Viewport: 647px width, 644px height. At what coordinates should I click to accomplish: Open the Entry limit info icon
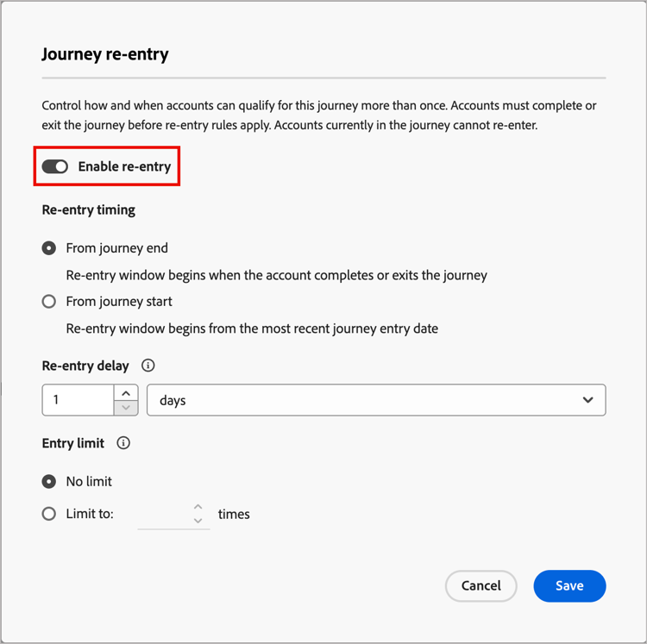click(x=123, y=443)
